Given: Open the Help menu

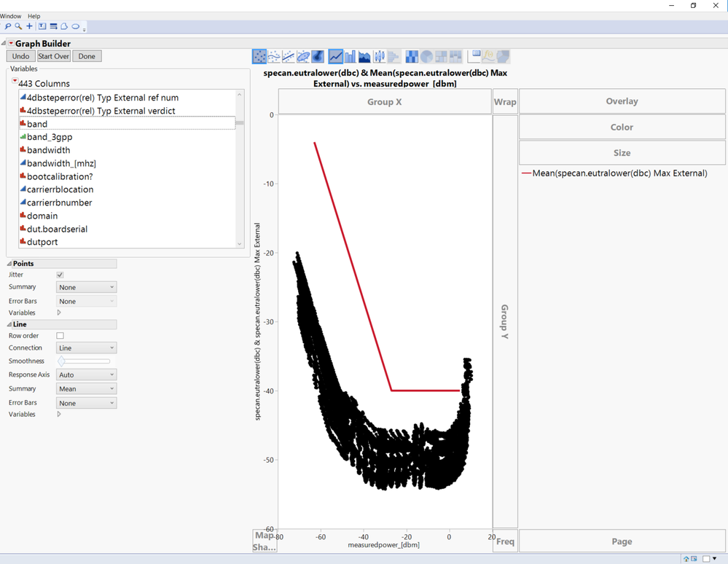Looking at the screenshot, I should pos(33,15).
